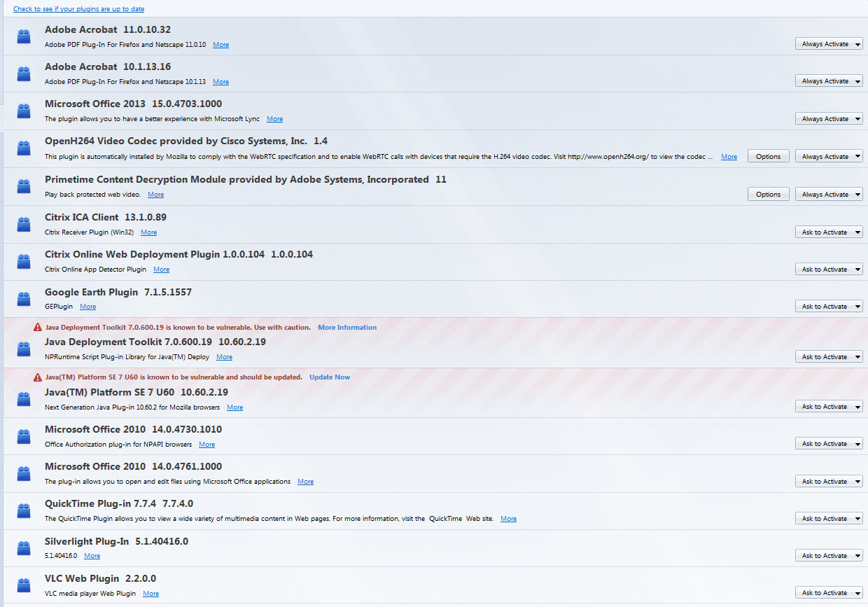Click the VLC Web Plugin icon
Viewport: 868px width, 607px height.
point(24,585)
